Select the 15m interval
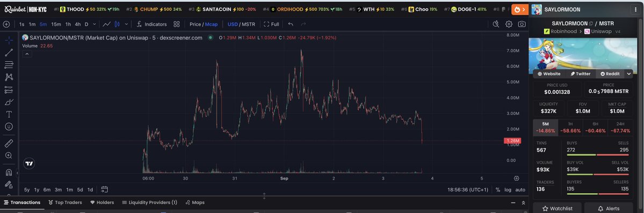The width and height of the screenshot is (644, 213). click(56, 24)
